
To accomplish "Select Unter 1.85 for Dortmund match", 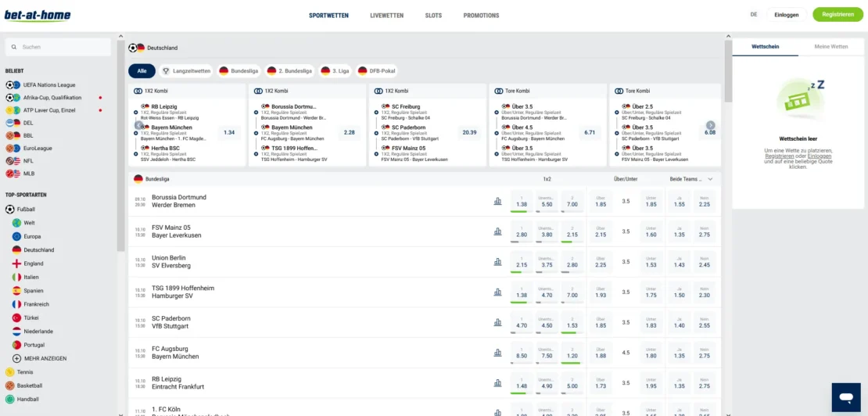I will pyautogui.click(x=651, y=202).
